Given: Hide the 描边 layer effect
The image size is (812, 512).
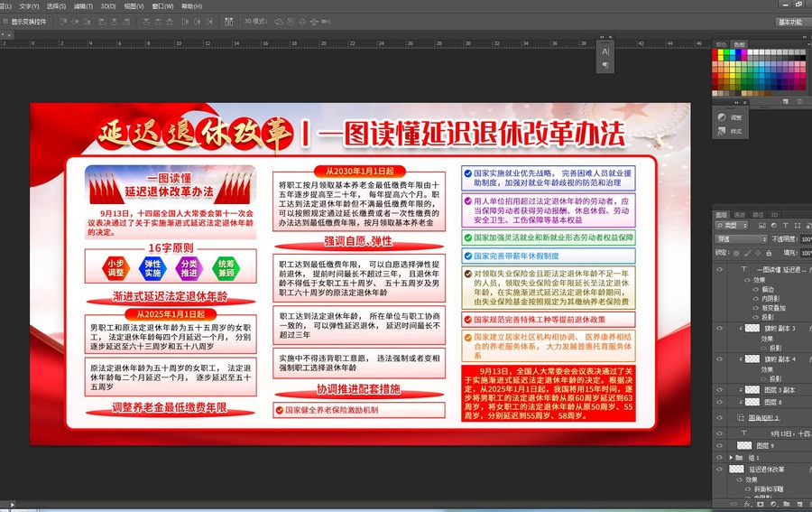Looking at the screenshot, I should [x=755, y=289].
